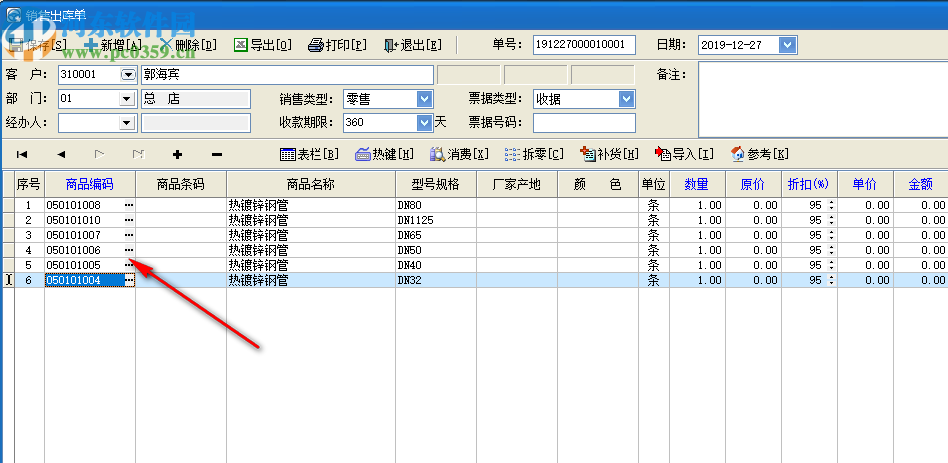
Task: Click the 拆零[C] split button
Action: 534,154
